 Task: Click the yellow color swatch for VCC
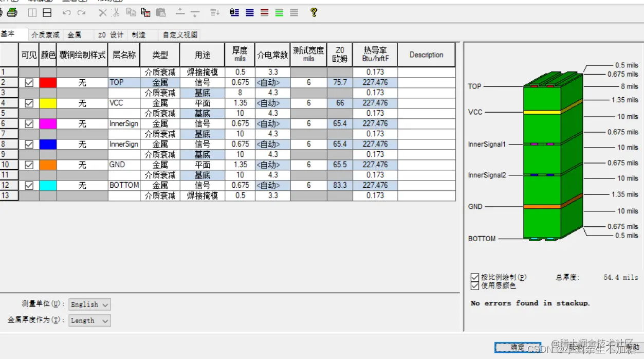pyautogui.click(x=48, y=103)
